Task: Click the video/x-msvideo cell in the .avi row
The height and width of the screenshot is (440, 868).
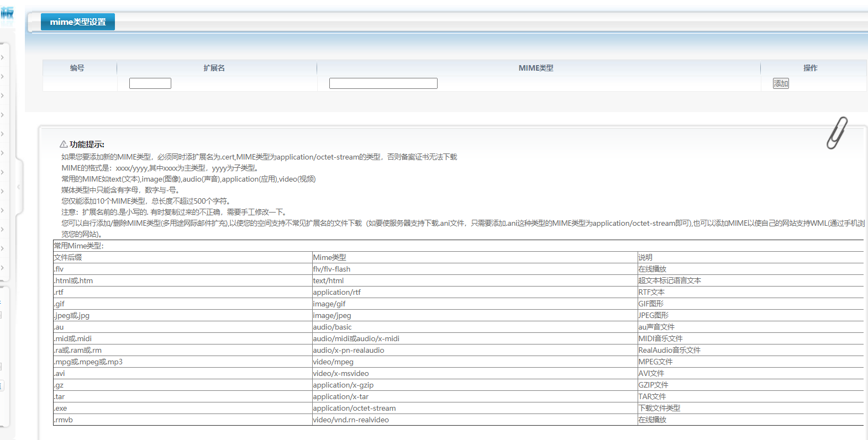Action: click(x=341, y=373)
